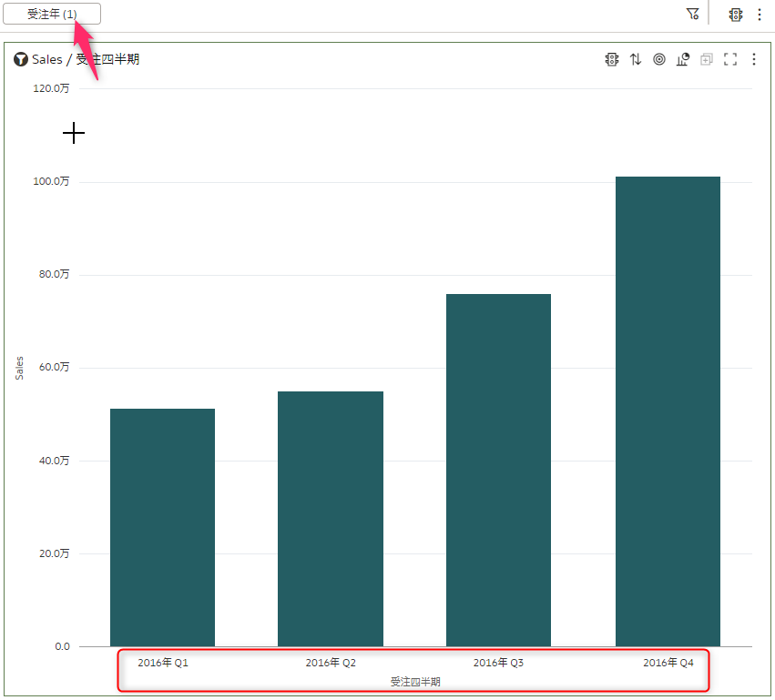Image resolution: width=775 pixels, height=700 pixels.
Task: Click the 受注四半期 x-axis title
Action: 415,682
